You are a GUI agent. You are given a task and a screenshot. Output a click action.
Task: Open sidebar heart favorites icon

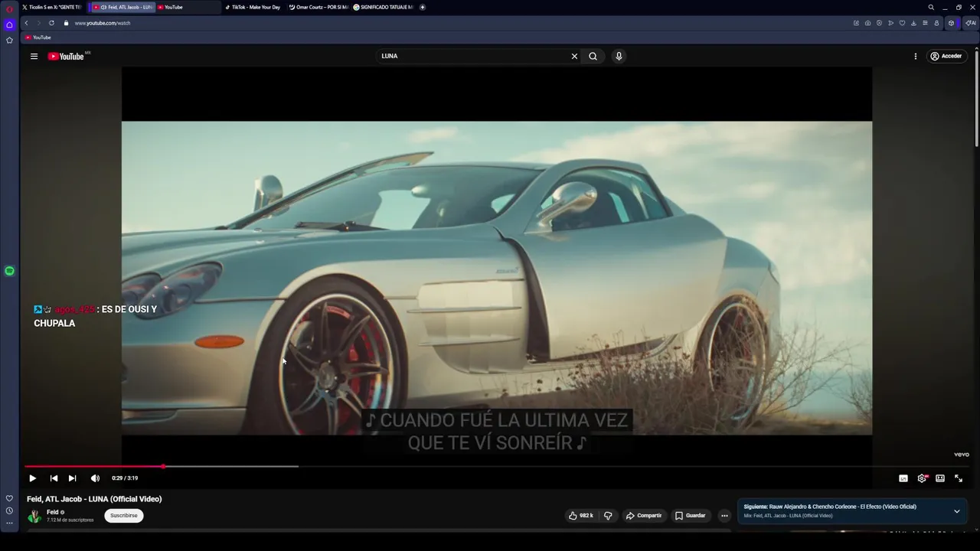(x=9, y=498)
